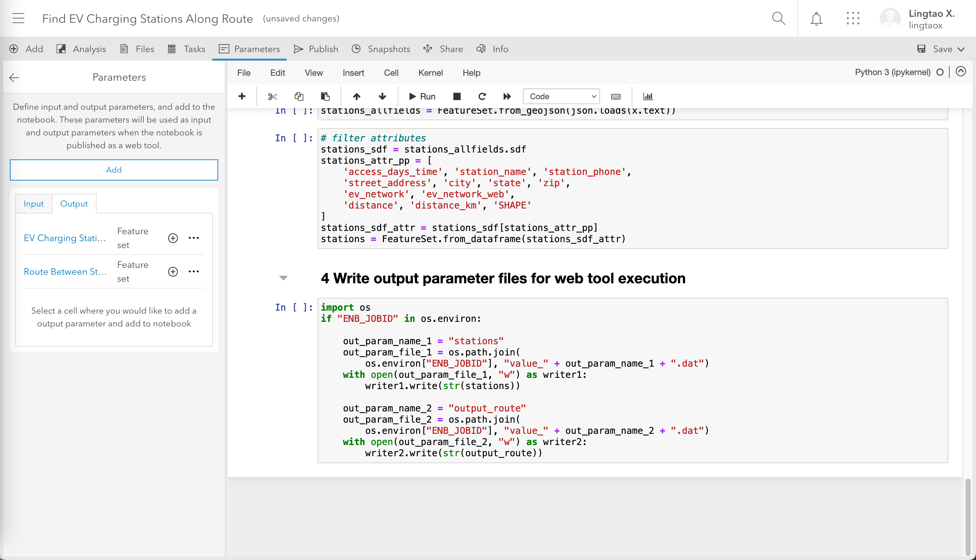Image resolution: width=976 pixels, height=560 pixels.
Task: Open options menu for Route Between Stops parameter
Action: 194,271
